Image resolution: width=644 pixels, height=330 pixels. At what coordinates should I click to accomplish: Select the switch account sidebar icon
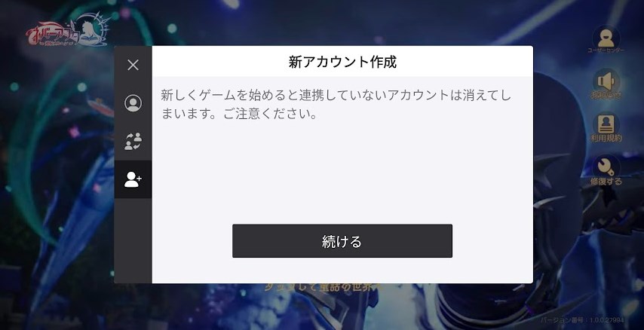coord(133,141)
